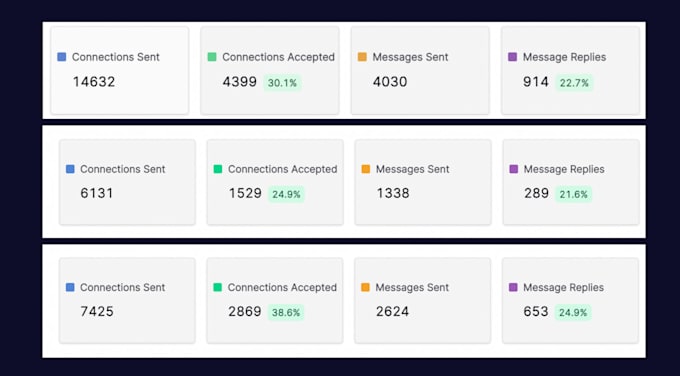This screenshot has width=680, height=376.
Task: Select the 22.7% reply rate badge
Action: [574, 83]
